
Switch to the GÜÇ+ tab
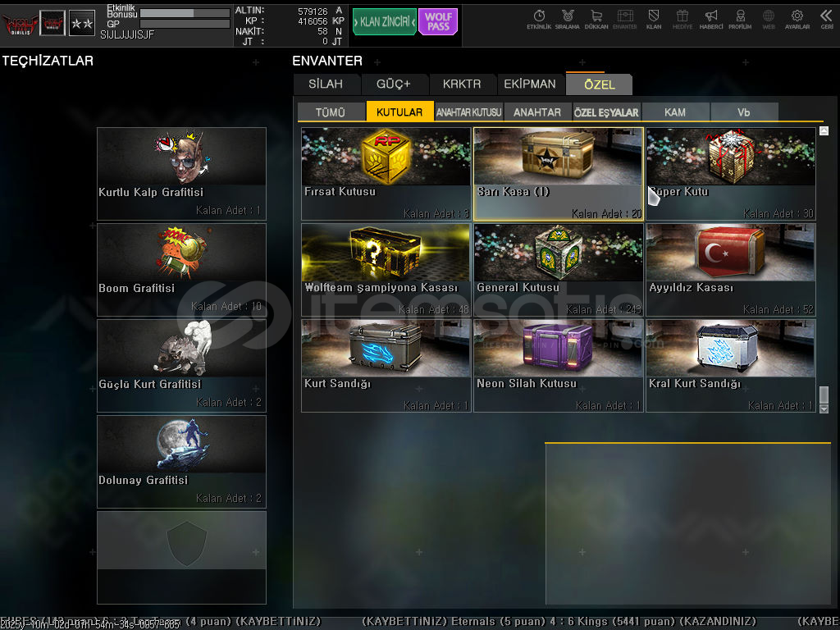[x=394, y=84]
